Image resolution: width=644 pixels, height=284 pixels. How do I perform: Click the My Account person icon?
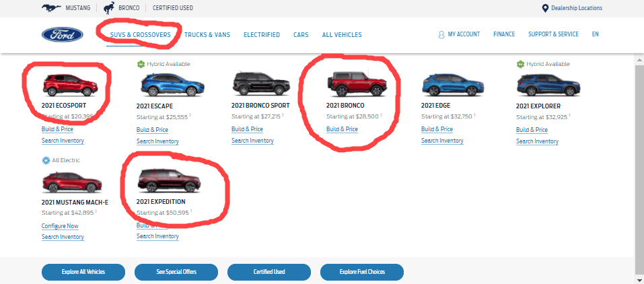pos(441,35)
